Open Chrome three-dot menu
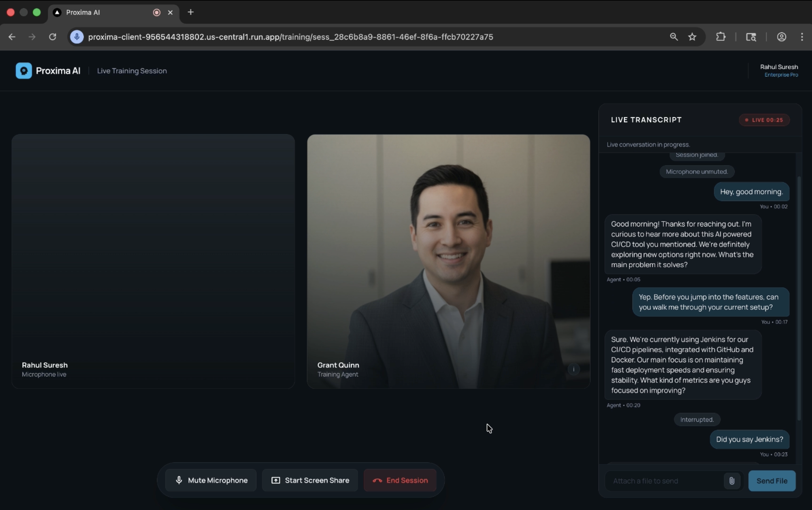Viewport: 812px width, 510px height. 802,37
